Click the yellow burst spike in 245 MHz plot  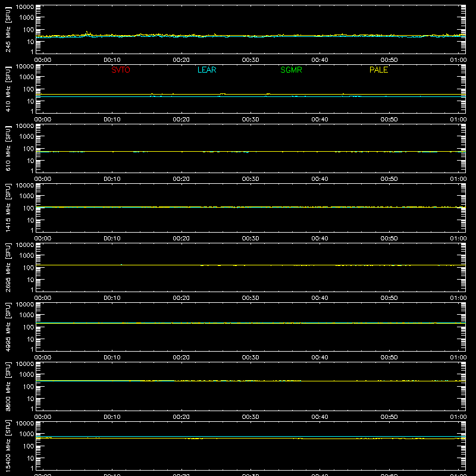coord(87,32)
